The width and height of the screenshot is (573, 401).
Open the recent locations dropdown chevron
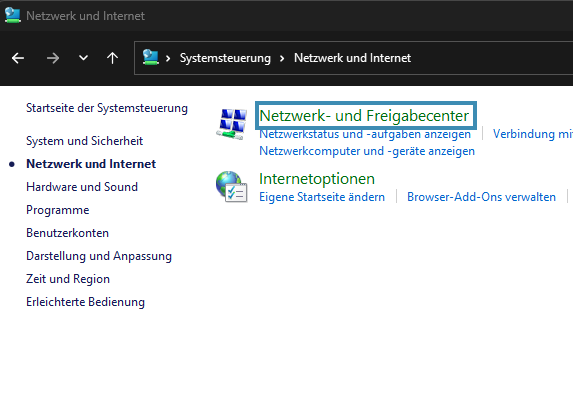(84, 58)
